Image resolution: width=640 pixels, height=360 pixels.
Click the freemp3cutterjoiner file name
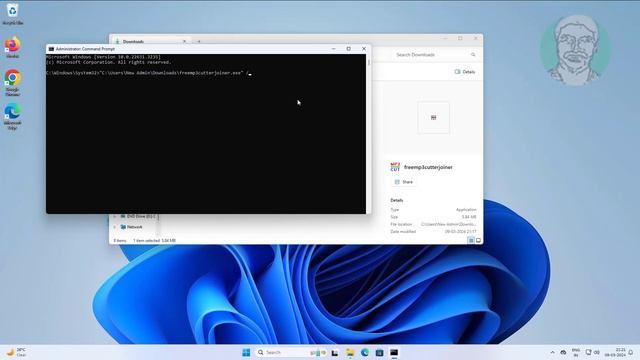(x=428, y=167)
